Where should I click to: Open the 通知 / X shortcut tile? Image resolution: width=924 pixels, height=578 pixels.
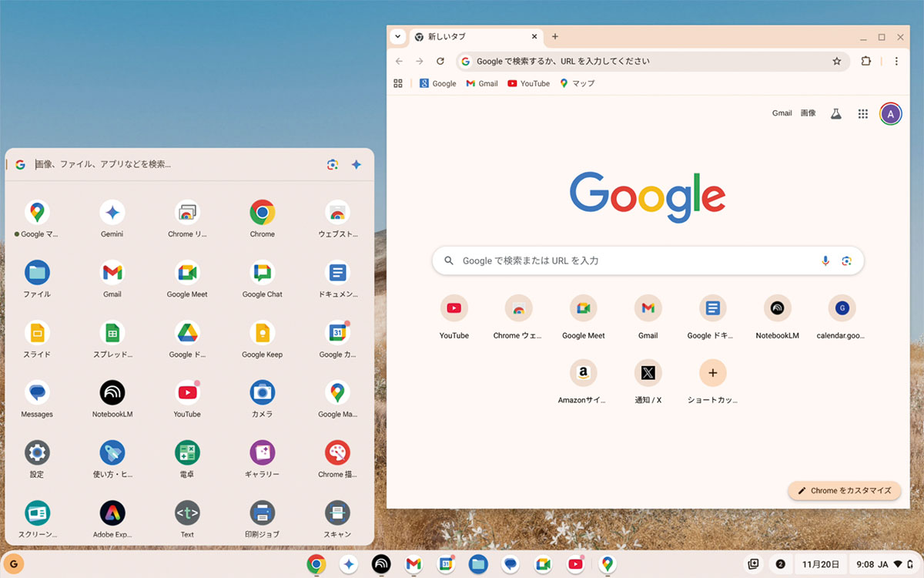click(648, 381)
